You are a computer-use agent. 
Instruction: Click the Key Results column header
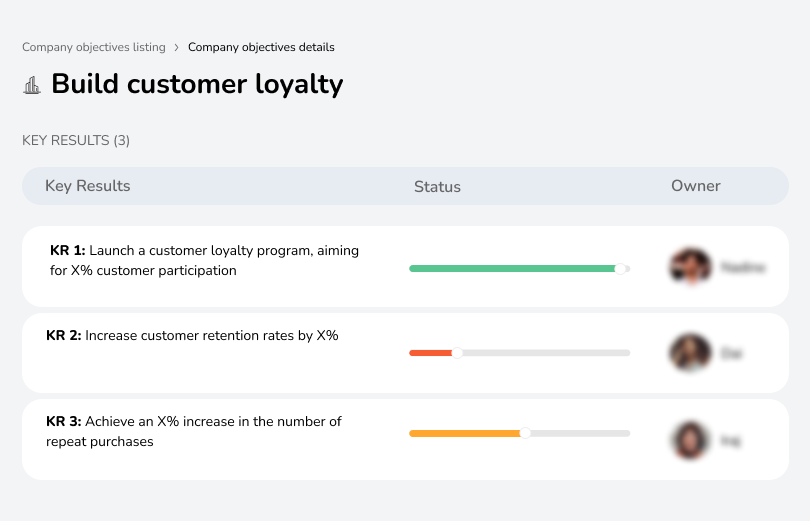pos(87,186)
